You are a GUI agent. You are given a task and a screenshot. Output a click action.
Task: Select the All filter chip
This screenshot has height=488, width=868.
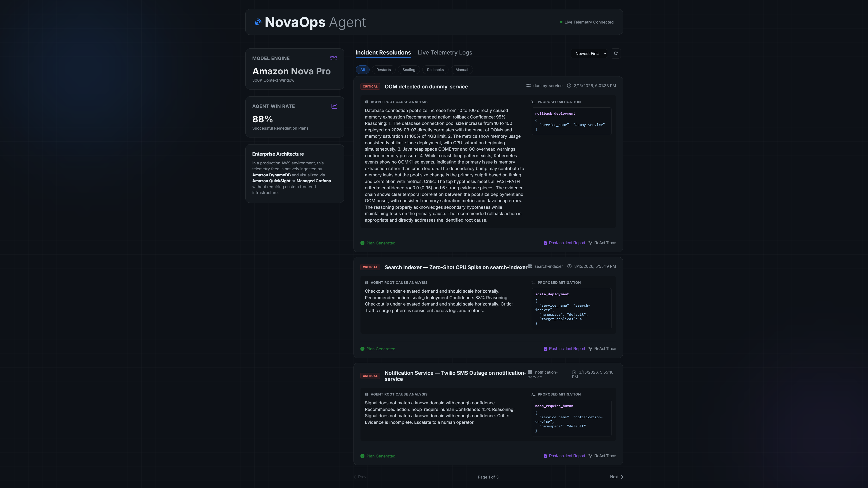(x=362, y=70)
